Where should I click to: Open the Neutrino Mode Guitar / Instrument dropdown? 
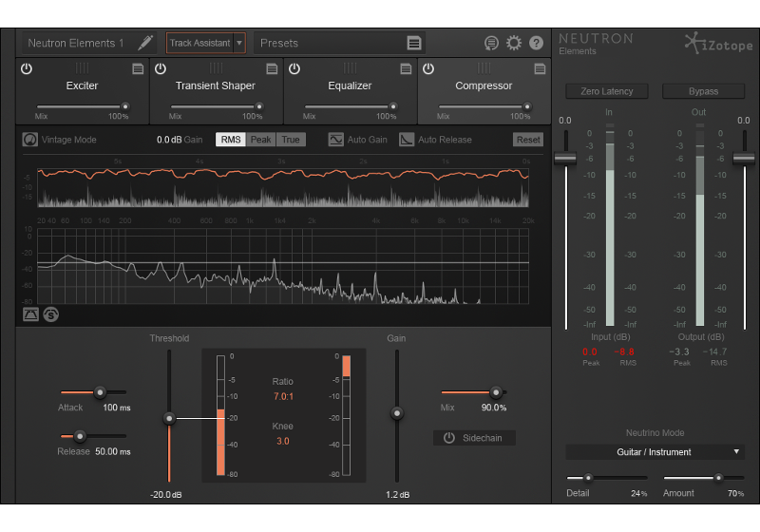point(655,452)
